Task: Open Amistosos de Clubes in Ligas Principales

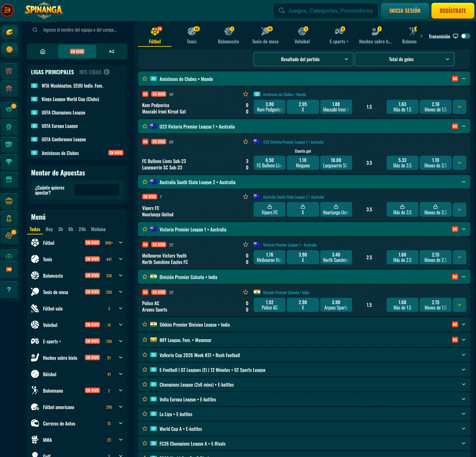Action: pos(60,153)
